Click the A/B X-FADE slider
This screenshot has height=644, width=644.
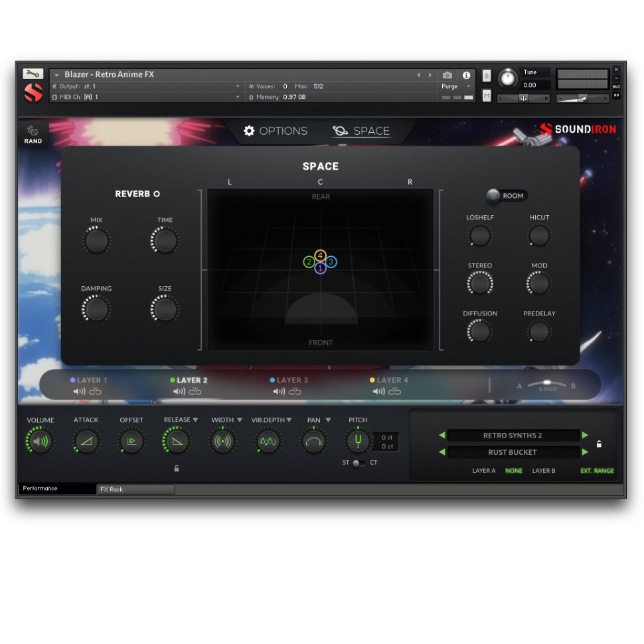(x=547, y=384)
